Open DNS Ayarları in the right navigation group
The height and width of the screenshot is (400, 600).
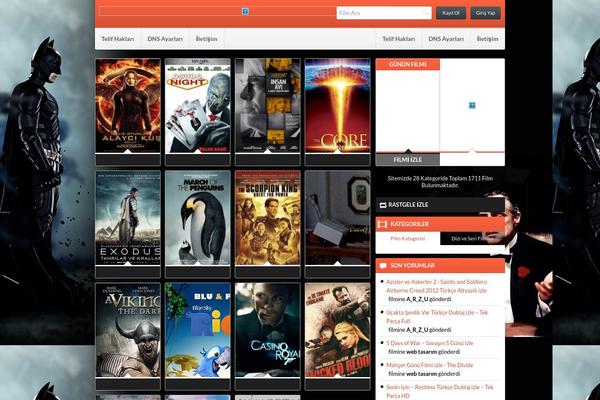click(446, 39)
